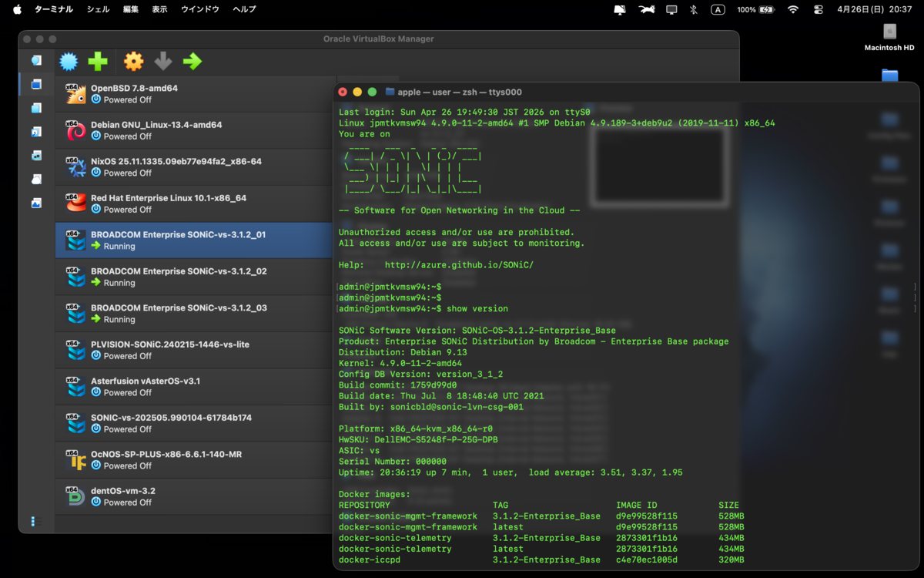The image size is (924, 578).
Task: Click the Red Hat fedora VM icon
Action: [x=75, y=203]
